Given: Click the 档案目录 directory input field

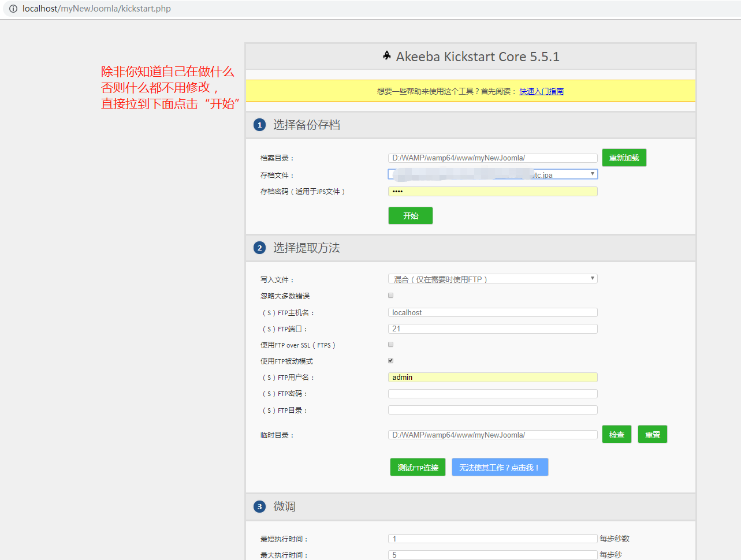Looking at the screenshot, I should click(493, 158).
